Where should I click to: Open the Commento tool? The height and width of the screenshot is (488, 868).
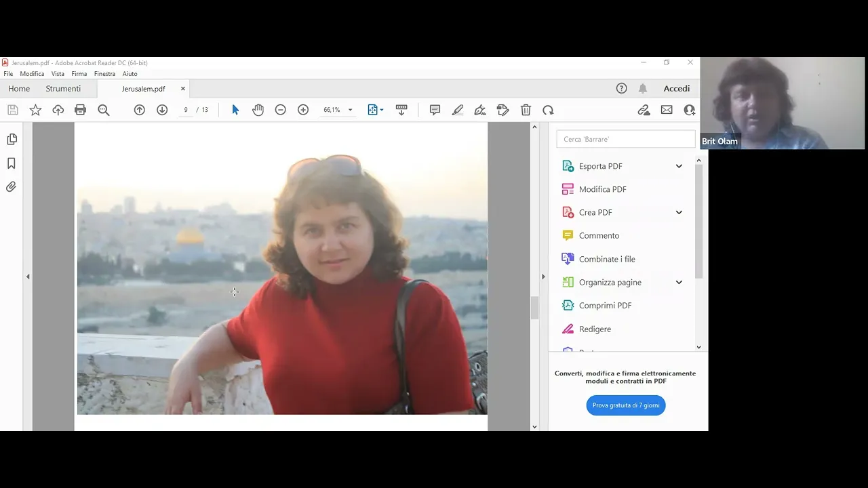pos(599,236)
